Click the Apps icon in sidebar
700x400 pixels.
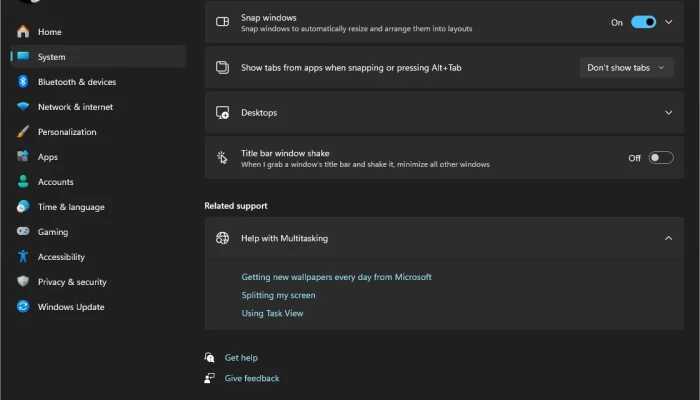click(x=23, y=156)
